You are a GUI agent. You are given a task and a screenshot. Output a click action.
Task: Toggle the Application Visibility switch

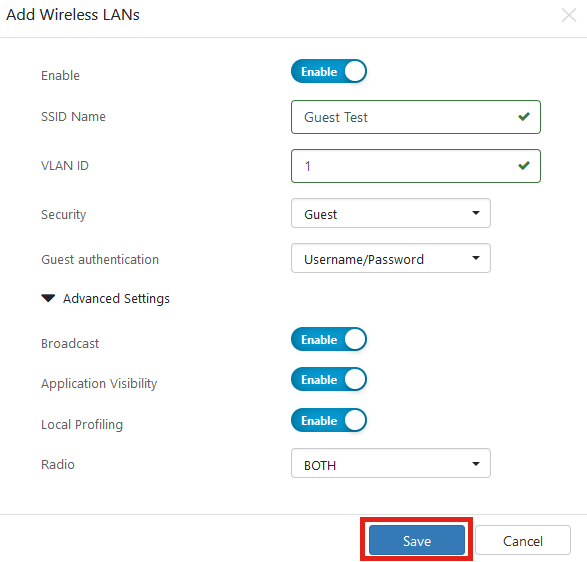tap(329, 379)
